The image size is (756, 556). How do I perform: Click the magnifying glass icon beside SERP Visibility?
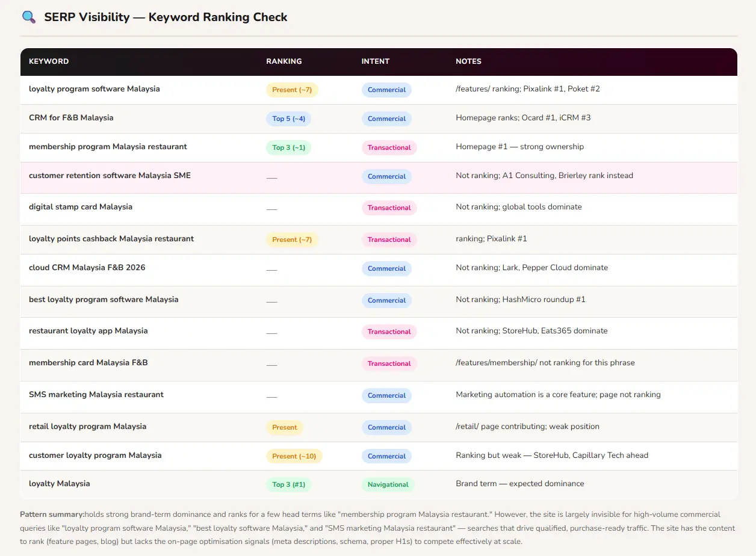pos(28,17)
